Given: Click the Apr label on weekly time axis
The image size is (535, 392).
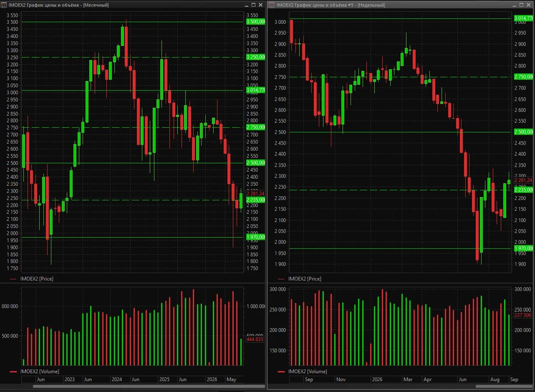Looking at the screenshot, I should (x=427, y=379).
